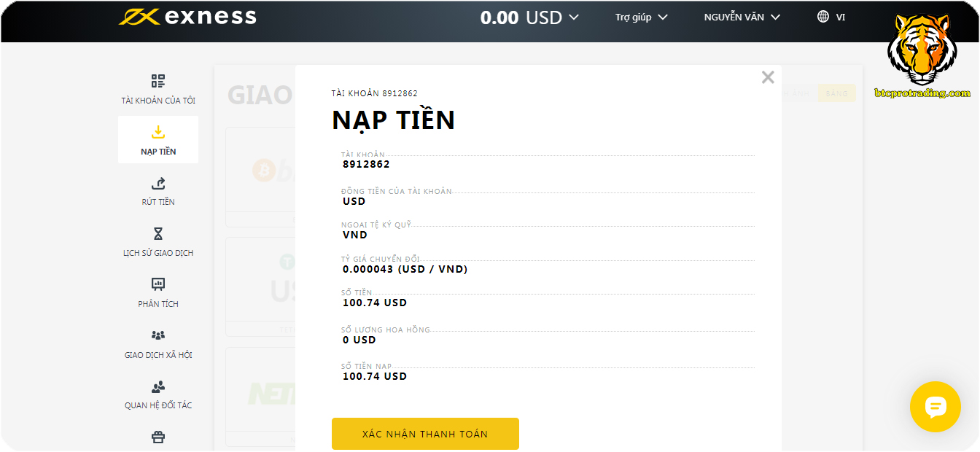Open the Trợ Giúp dropdown menu
Screen dimensions: 980x452
click(640, 16)
